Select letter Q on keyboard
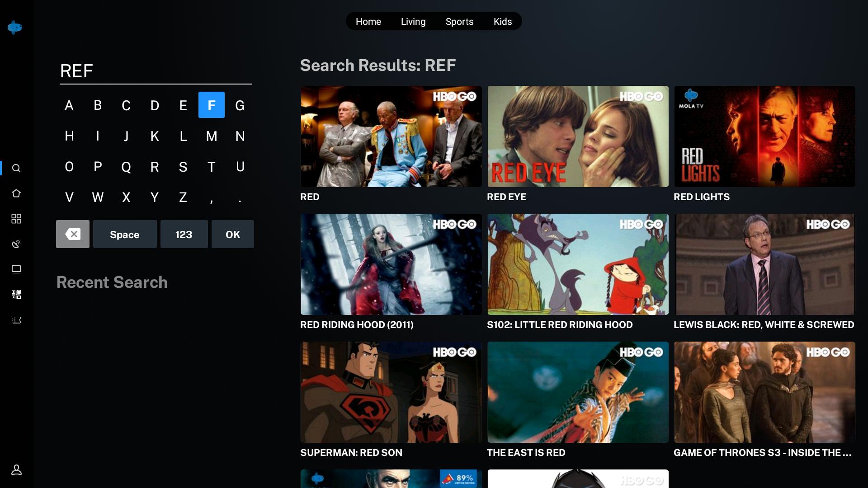Image resolution: width=868 pixels, height=488 pixels. pos(126,167)
